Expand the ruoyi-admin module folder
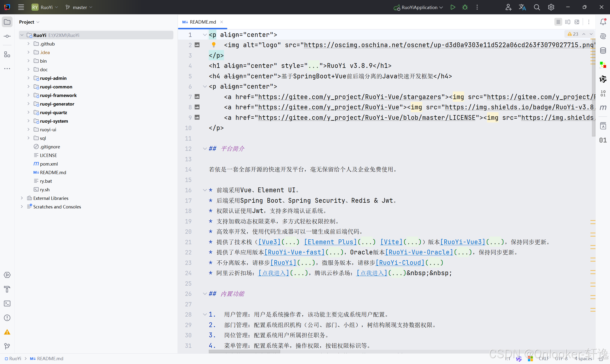Screen dimensions: 610x364 point(28,78)
